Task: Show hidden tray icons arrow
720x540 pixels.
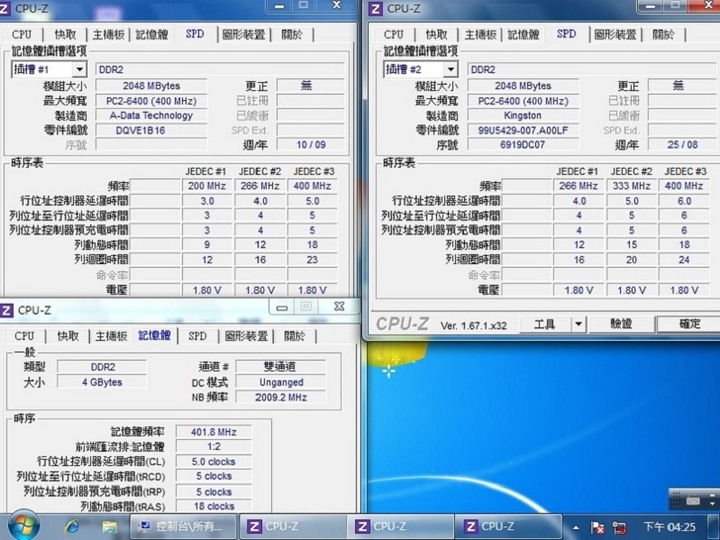Action: click(x=575, y=527)
